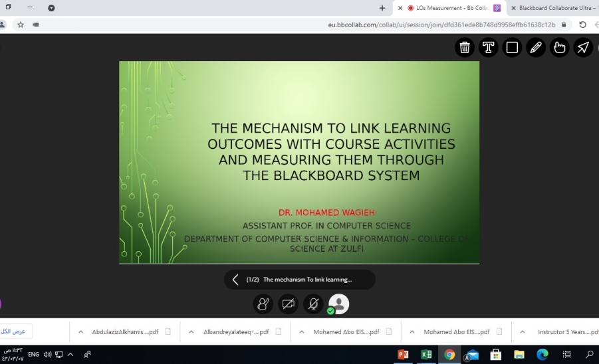Open File Explorer from the taskbar
This screenshot has width=599, height=364.
pos(519,355)
